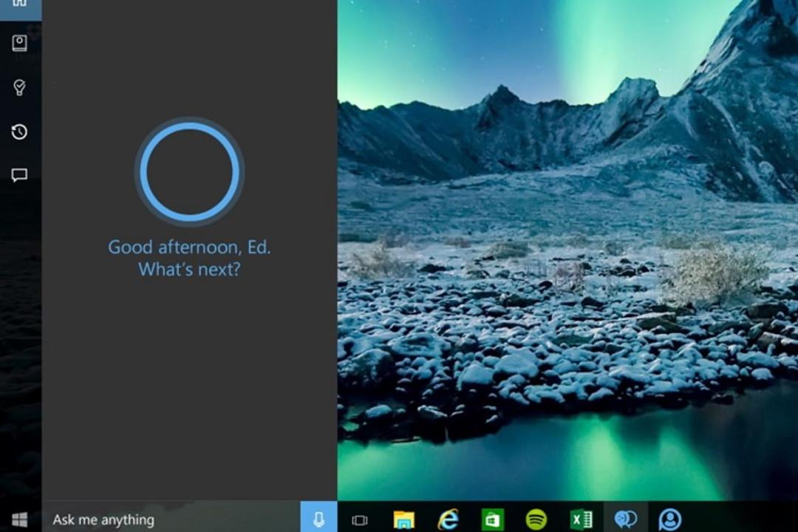Open the clock history icon in Cortana sidebar
Image resolution: width=798 pixels, height=532 pixels.
[19, 132]
